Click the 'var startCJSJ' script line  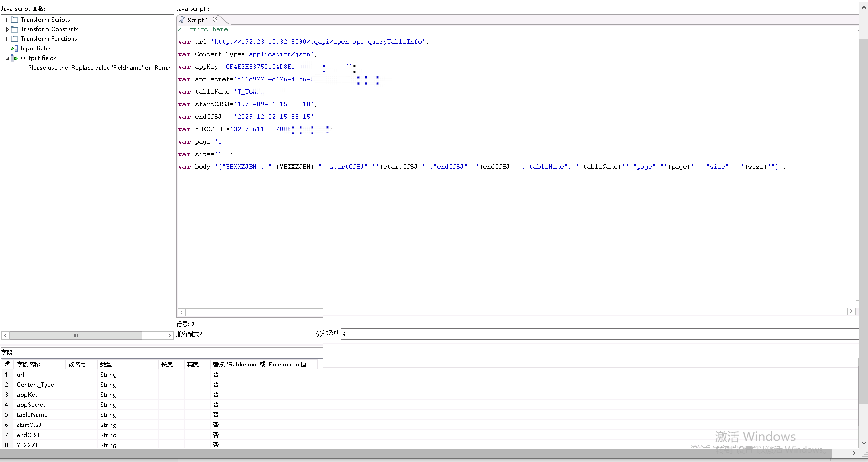point(247,104)
